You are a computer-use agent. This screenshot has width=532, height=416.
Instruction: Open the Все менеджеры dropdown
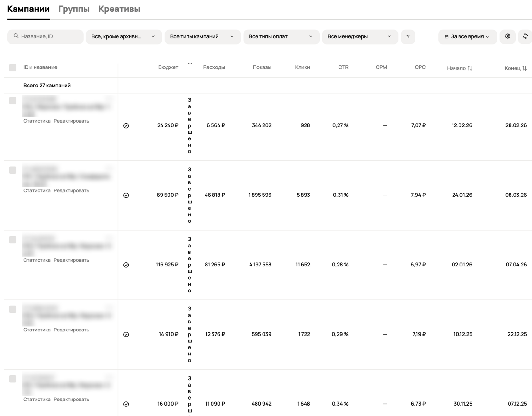coord(360,37)
